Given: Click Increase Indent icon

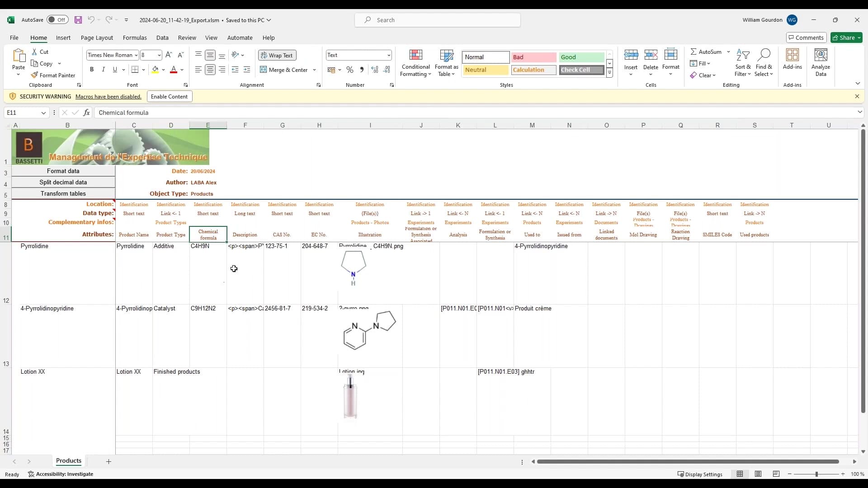Looking at the screenshot, I should click(x=247, y=70).
